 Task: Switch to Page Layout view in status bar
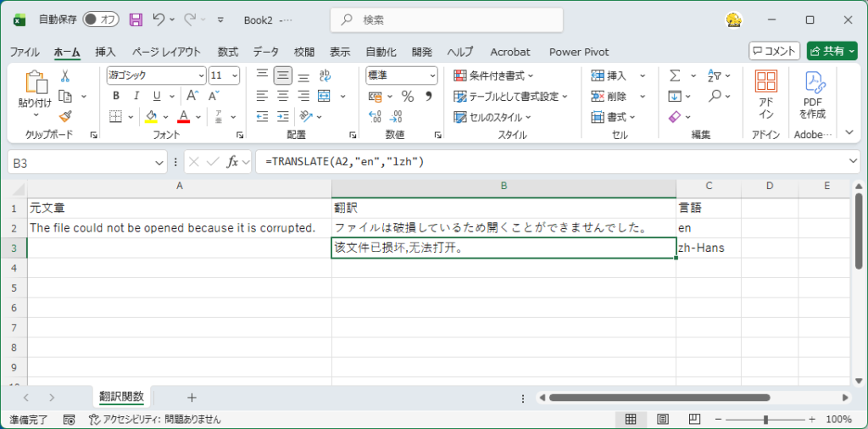pos(662,419)
